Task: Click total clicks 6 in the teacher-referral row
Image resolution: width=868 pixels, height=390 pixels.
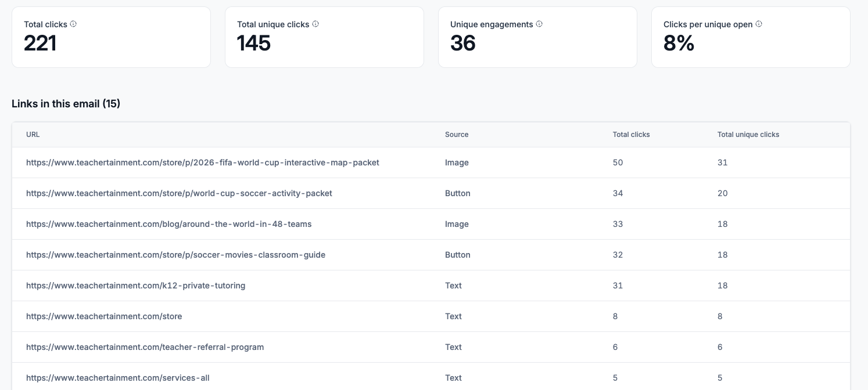Action: click(615, 347)
